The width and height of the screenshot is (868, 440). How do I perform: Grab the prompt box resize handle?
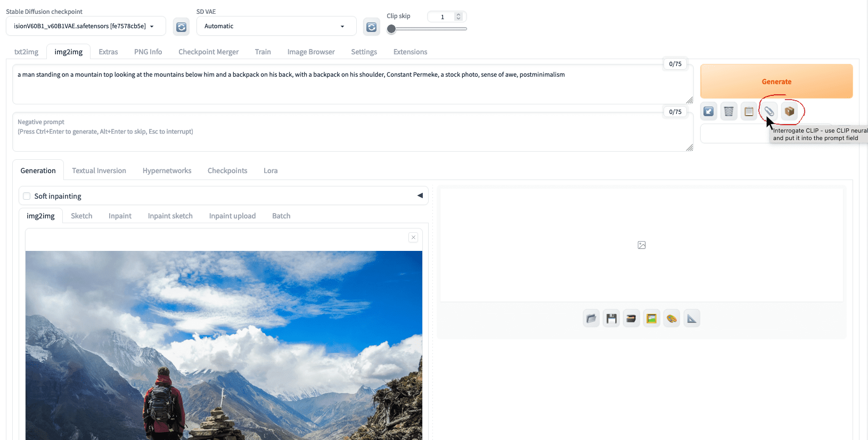[690, 100]
